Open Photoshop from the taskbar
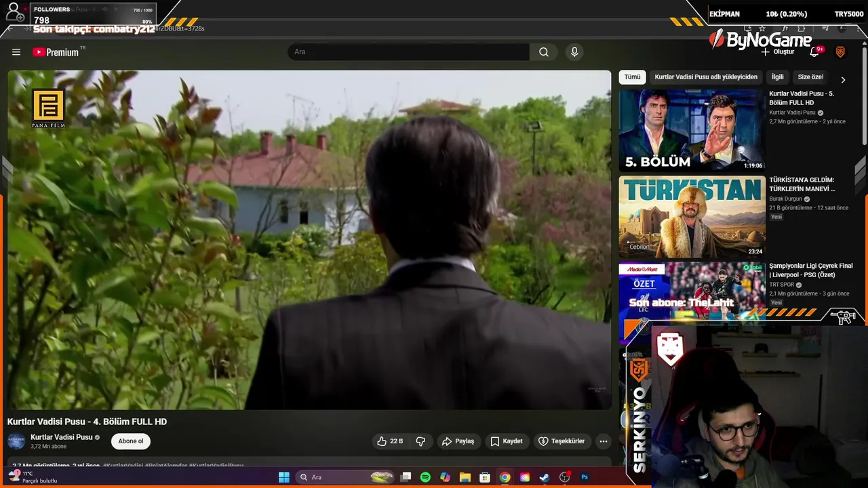Screen dimensions: 868x488 click(x=585, y=477)
